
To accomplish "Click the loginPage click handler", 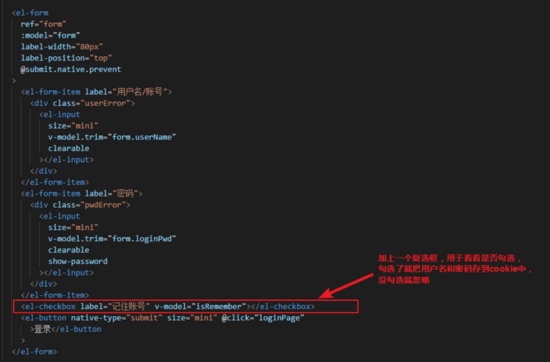I will coord(279,318).
